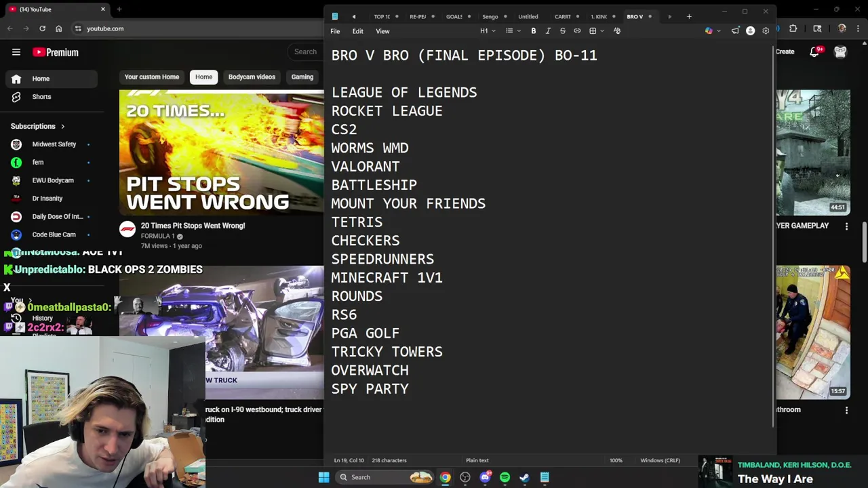The height and width of the screenshot is (488, 868).
Task: Click the YouTube Create button
Action: pos(785,52)
